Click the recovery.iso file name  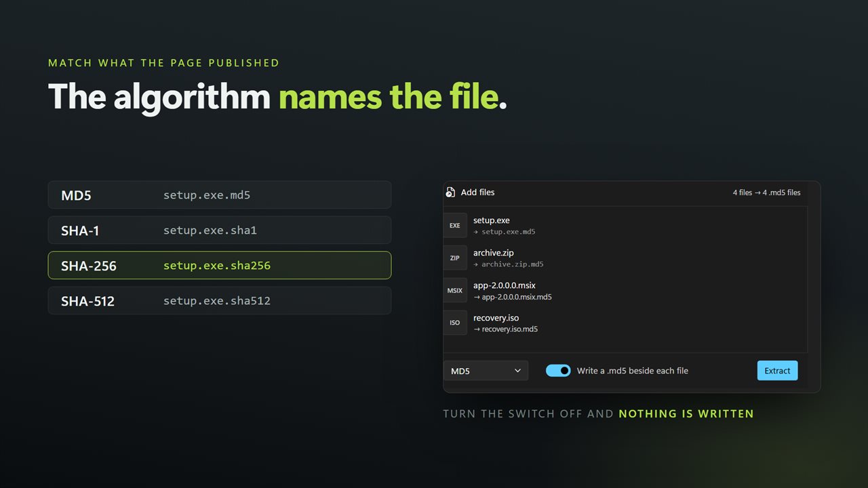[496, 318]
